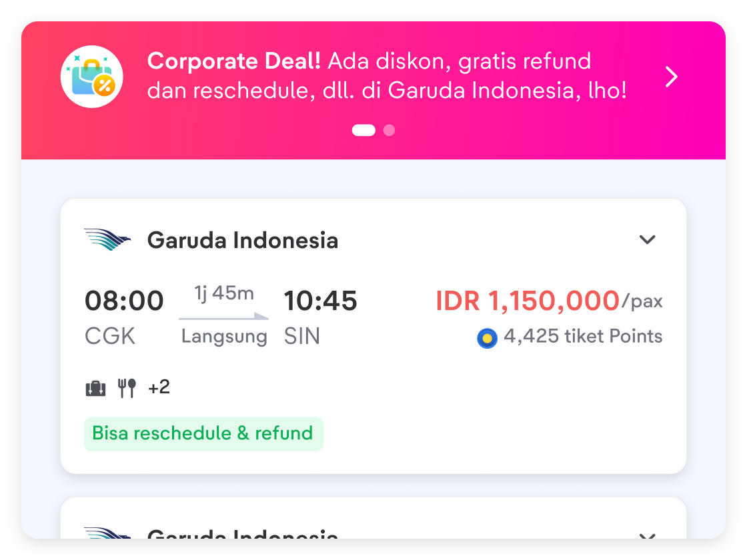Viewport: 747px width, 560px height.
Task: Click the in-flight meal icon
Action: 127,386
